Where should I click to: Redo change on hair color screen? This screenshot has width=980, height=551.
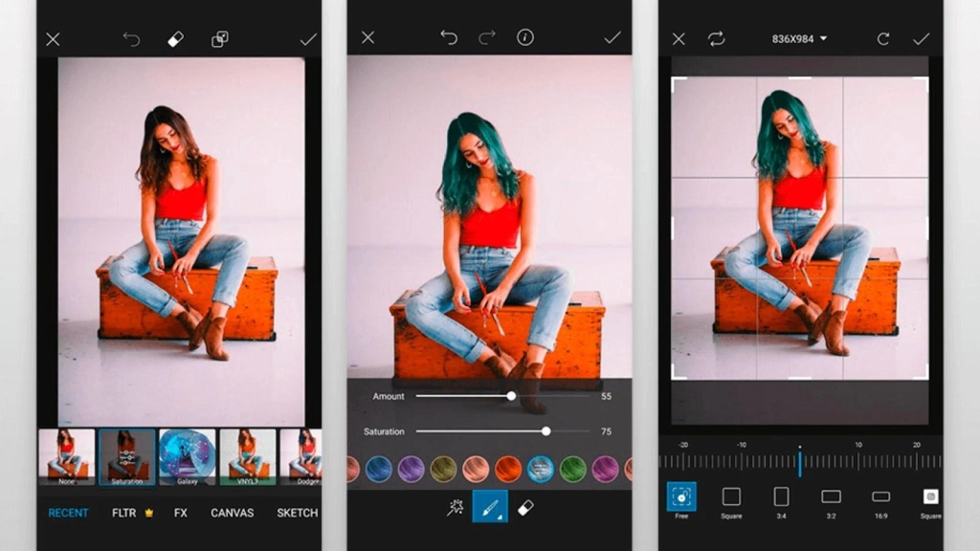[487, 37]
